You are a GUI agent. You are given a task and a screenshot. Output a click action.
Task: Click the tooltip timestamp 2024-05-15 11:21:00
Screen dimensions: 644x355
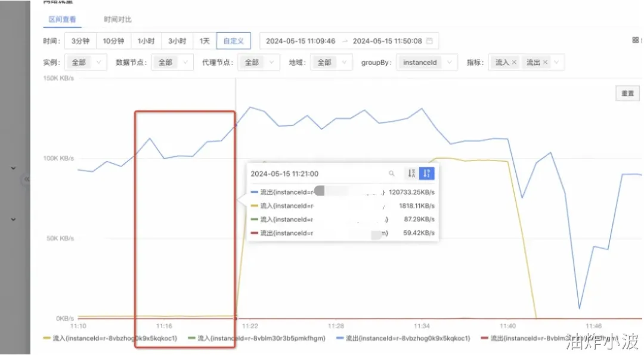pyautogui.click(x=284, y=174)
